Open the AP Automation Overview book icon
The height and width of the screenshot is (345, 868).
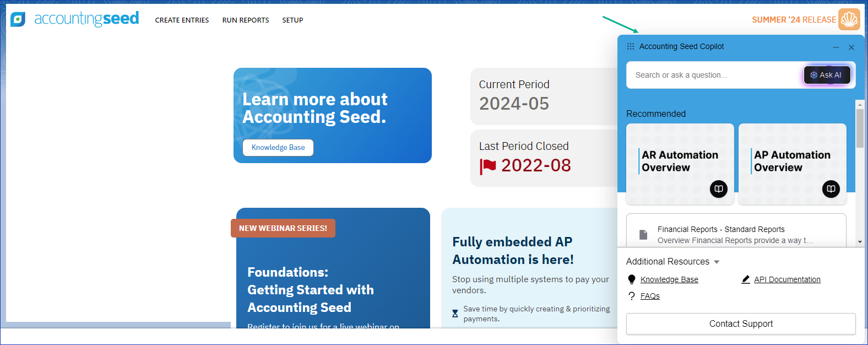click(831, 189)
